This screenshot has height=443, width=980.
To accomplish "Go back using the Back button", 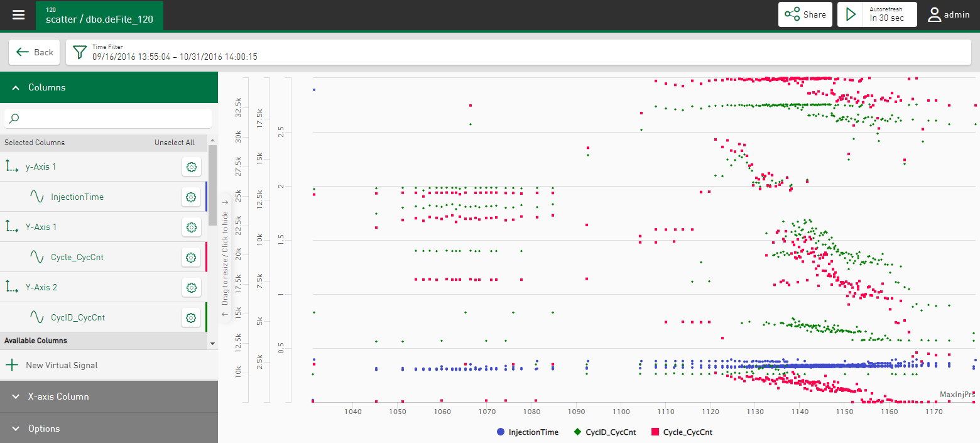I will coord(35,52).
